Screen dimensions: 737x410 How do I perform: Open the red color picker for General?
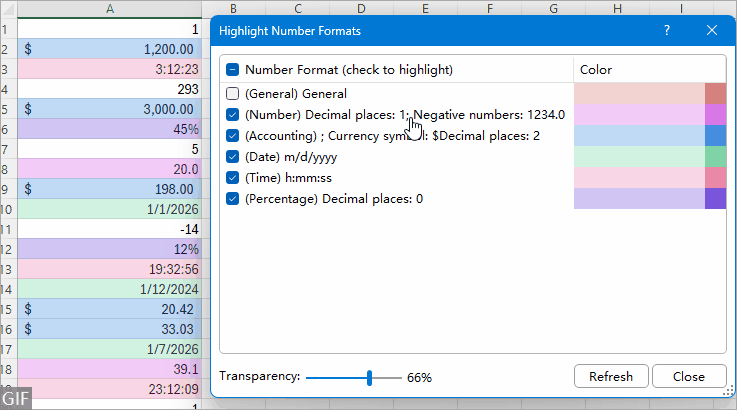click(x=715, y=94)
